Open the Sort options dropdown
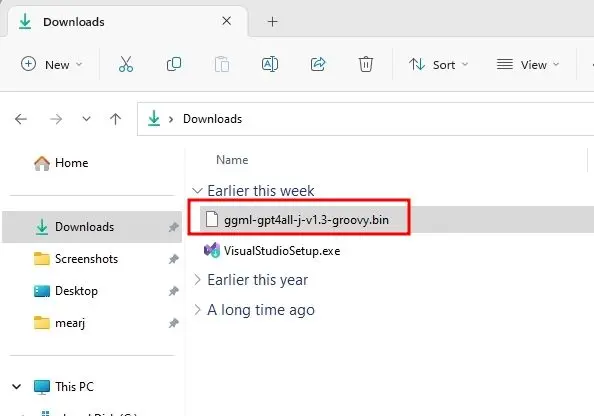Screen dimensions: 594x416 click(x=439, y=64)
